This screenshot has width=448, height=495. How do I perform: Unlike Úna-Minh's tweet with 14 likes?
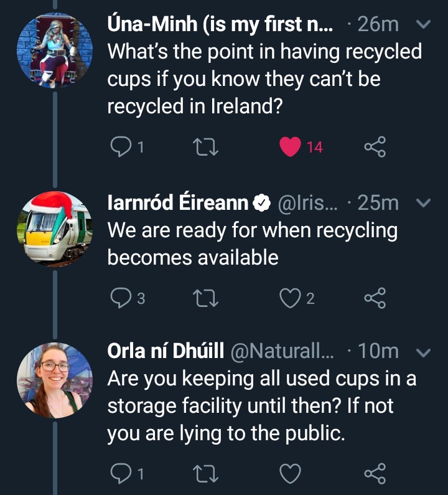pos(290,147)
